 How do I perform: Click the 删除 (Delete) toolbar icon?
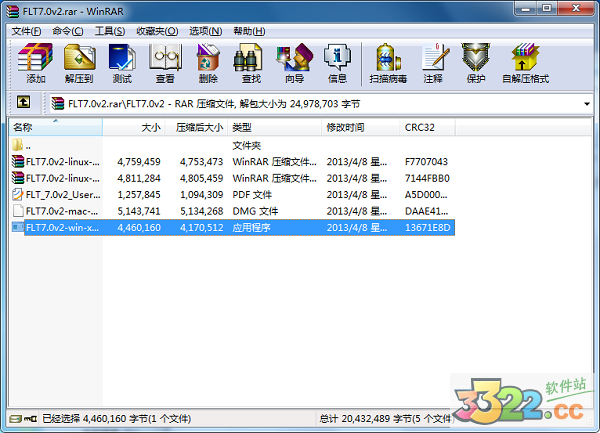point(208,57)
